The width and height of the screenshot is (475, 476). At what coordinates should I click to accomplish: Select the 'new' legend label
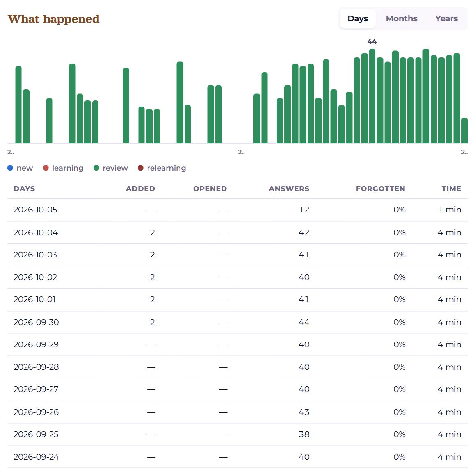[25, 168]
